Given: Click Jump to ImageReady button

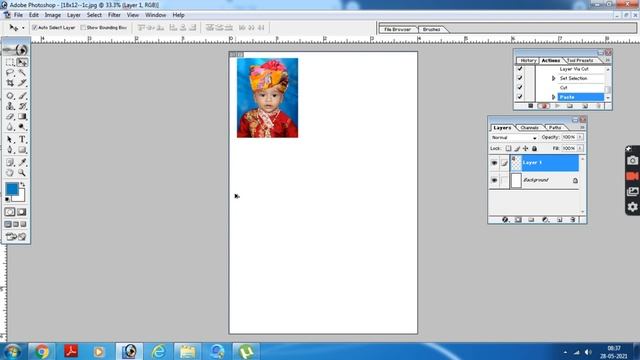Looking at the screenshot, I should (x=16, y=237).
